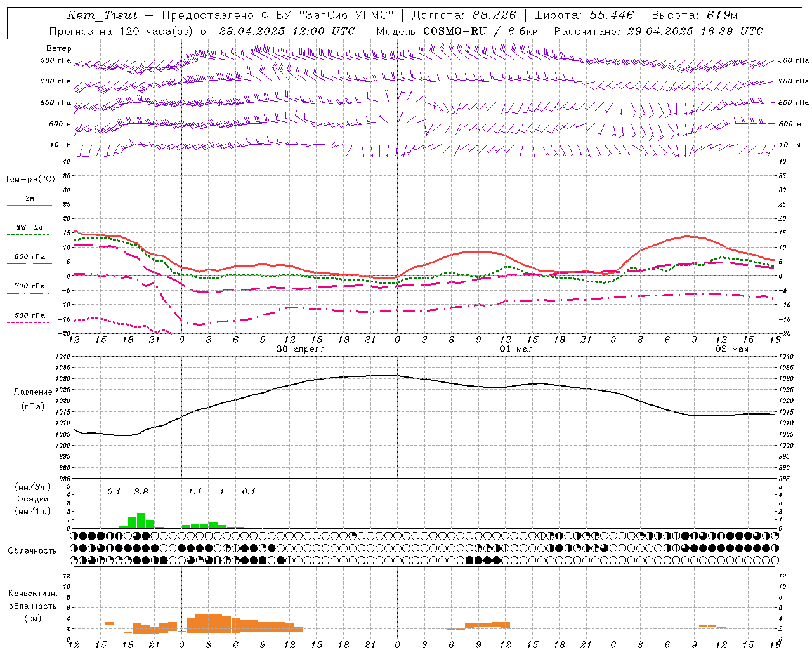Click the (мм/3ч.) precipitation unit label
The height and width of the screenshot is (650, 812).
pos(33,487)
